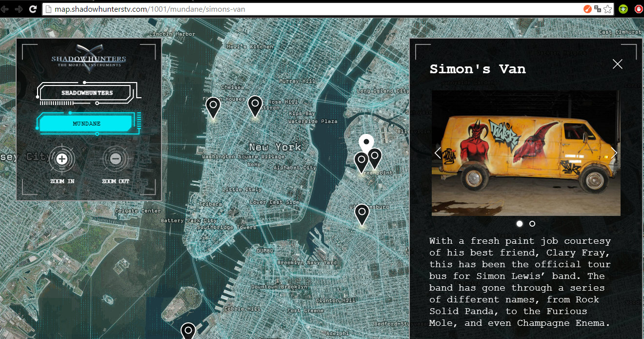Click the Zoom In control on the map panel
644x339 pixels.
coord(62,159)
